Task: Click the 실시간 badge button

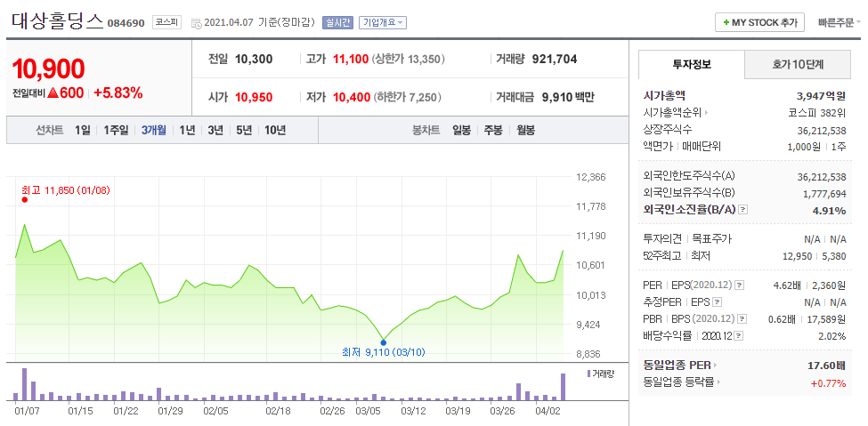Action: (x=337, y=23)
